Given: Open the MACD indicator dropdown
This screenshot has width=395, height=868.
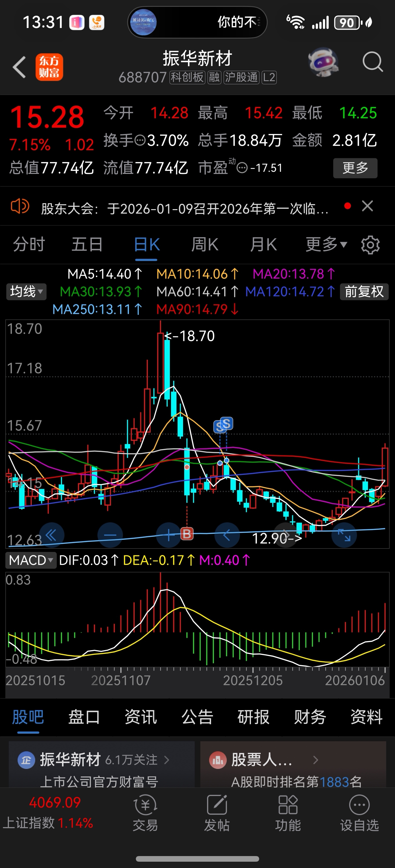Looking at the screenshot, I should (x=31, y=560).
